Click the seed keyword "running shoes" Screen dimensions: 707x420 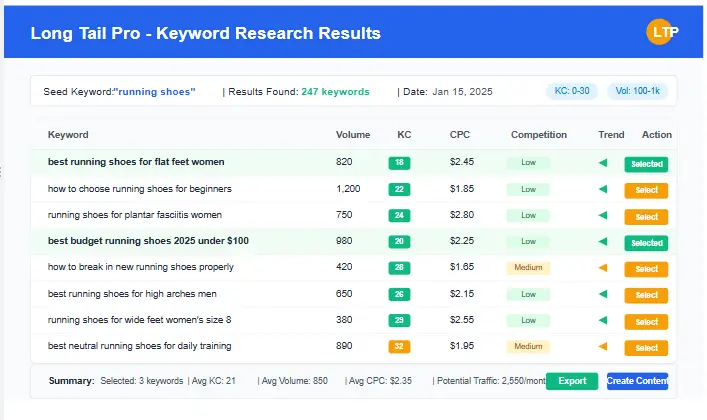tap(155, 92)
